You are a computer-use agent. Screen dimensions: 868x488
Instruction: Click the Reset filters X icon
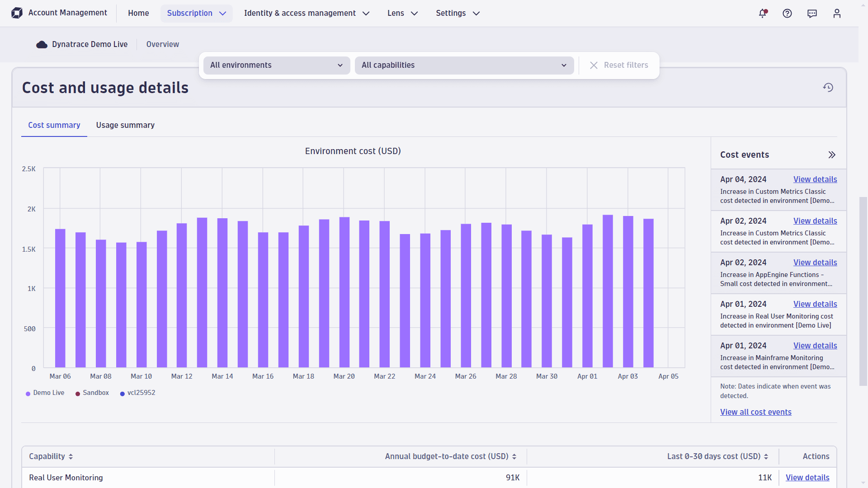pyautogui.click(x=594, y=65)
